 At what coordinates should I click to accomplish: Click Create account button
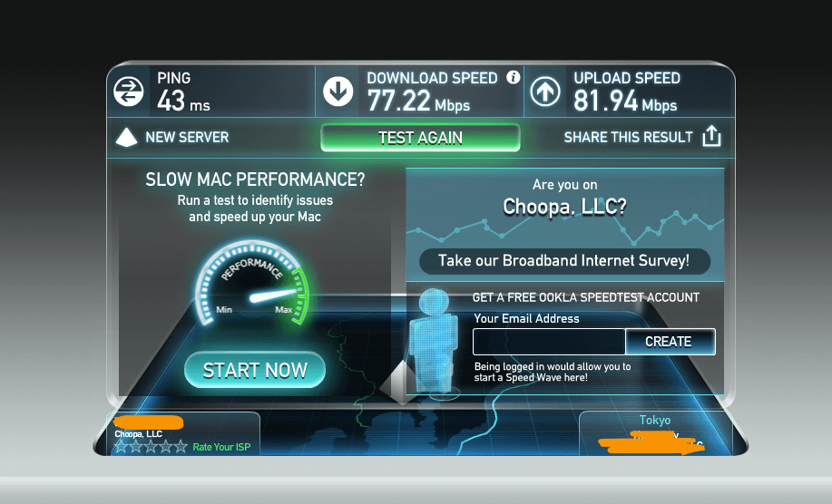[x=670, y=342]
